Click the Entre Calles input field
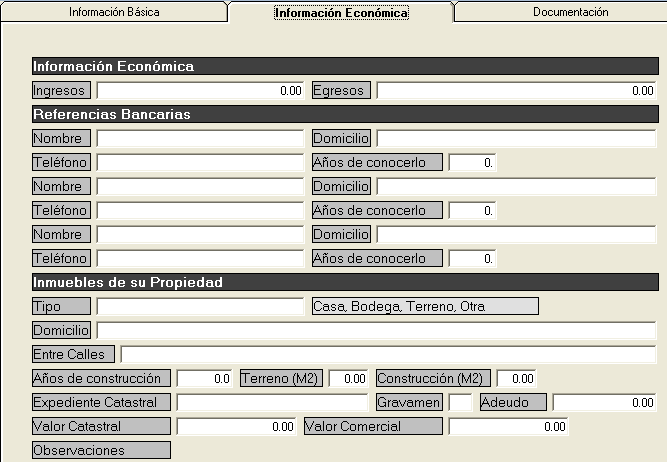The height and width of the screenshot is (462, 667). coord(388,354)
